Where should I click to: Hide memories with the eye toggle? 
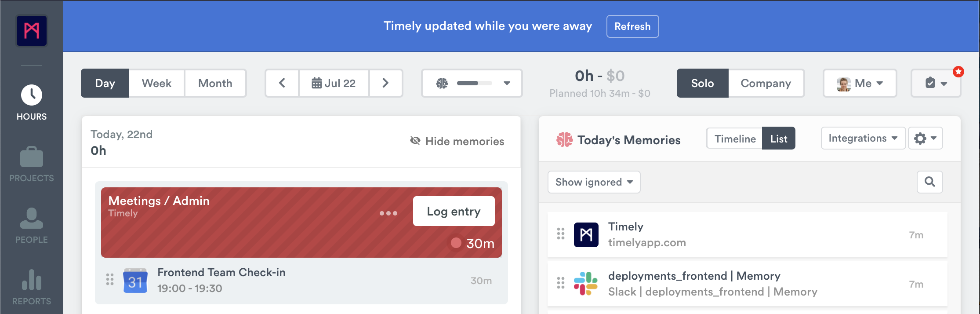[x=457, y=141]
